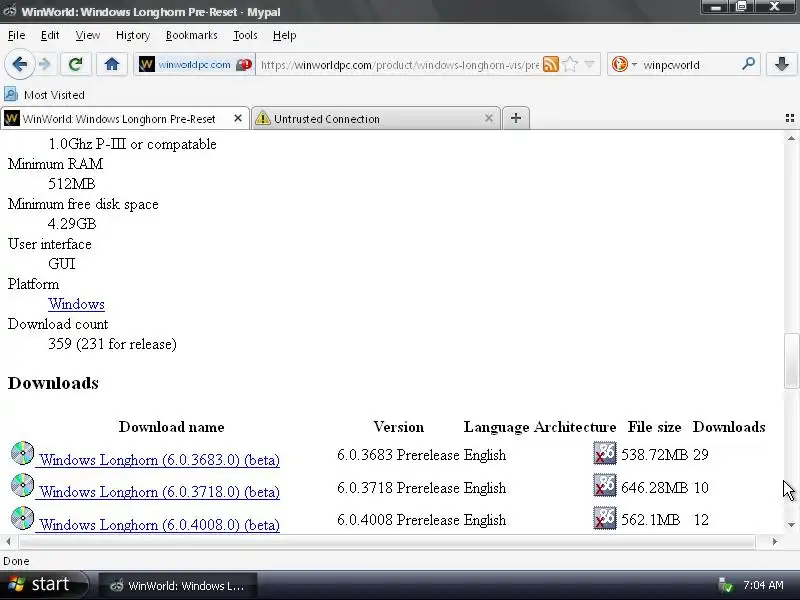Open the Edit menu
This screenshot has height=600, width=800.
click(50, 35)
